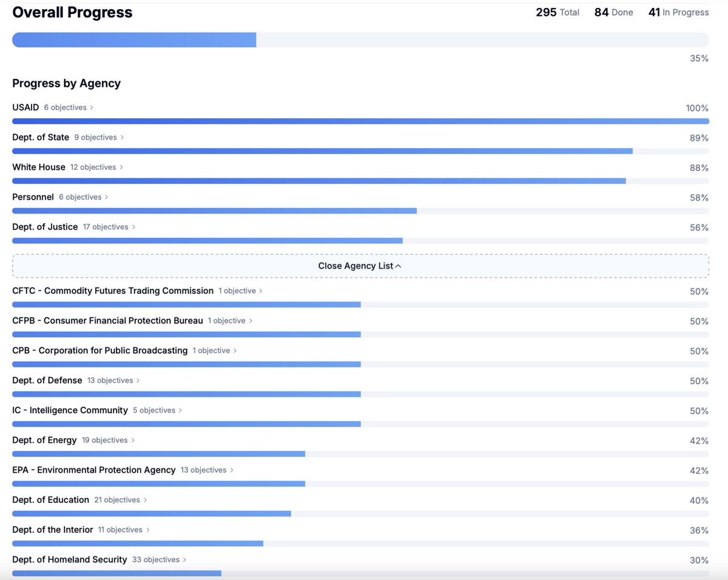The width and height of the screenshot is (728, 580).
Task: Click the Dept. of Energy progress bar
Action: [360, 454]
